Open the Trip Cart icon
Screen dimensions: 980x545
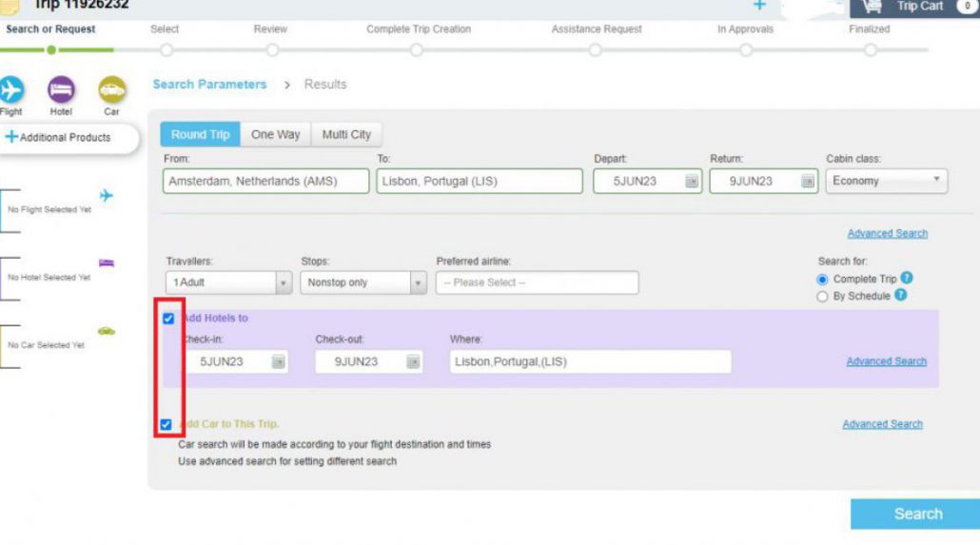tap(872, 7)
